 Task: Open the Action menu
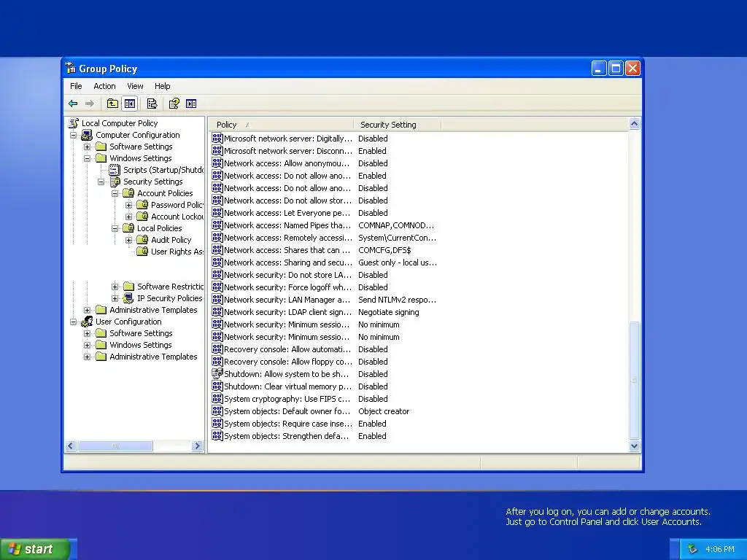coord(104,86)
